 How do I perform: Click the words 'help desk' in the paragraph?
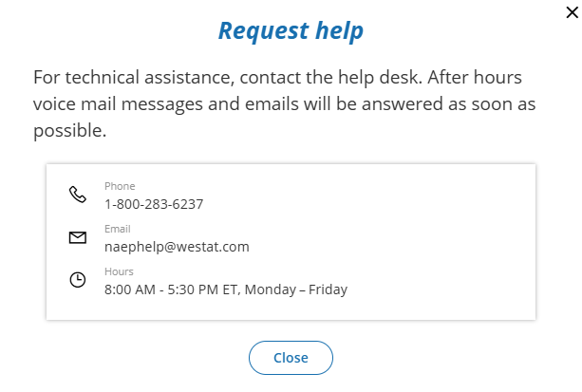pos(396,77)
